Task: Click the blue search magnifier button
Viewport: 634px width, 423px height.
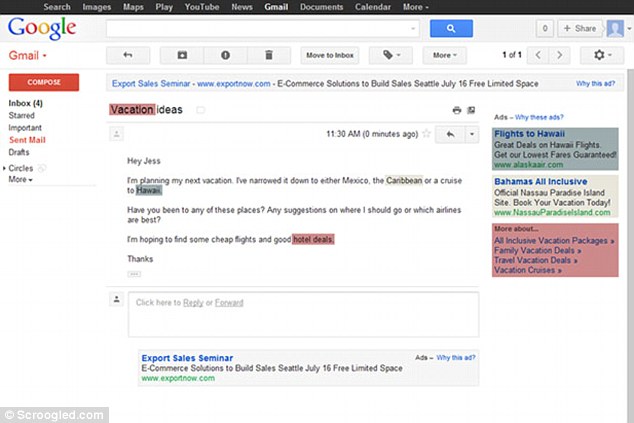Action: tap(451, 28)
